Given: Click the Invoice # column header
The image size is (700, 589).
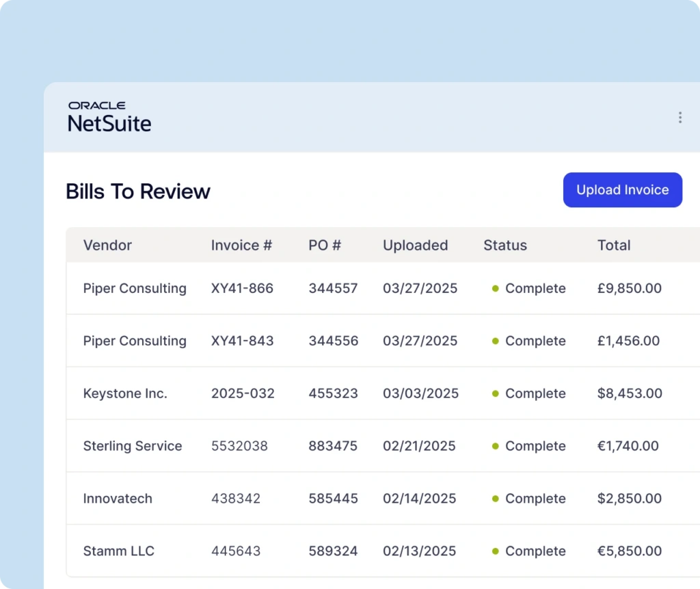Looking at the screenshot, I should pos(241,246).
